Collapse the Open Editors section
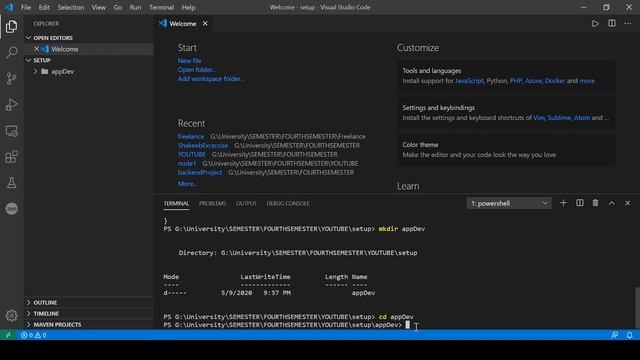 click(x=28, y=38)
